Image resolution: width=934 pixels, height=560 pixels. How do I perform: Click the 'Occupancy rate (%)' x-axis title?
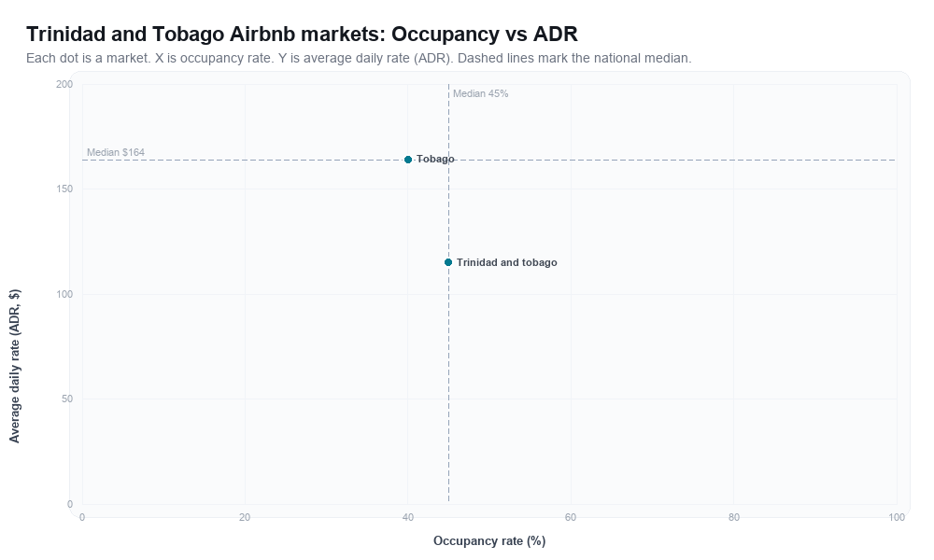(x=489, y=541)
